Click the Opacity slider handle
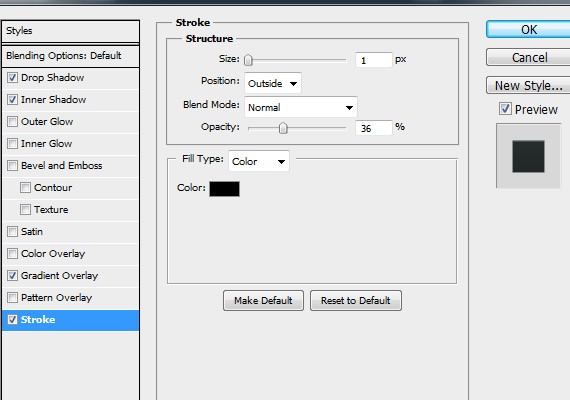This screenshot has width=570, height=400. tap(283, 128)
